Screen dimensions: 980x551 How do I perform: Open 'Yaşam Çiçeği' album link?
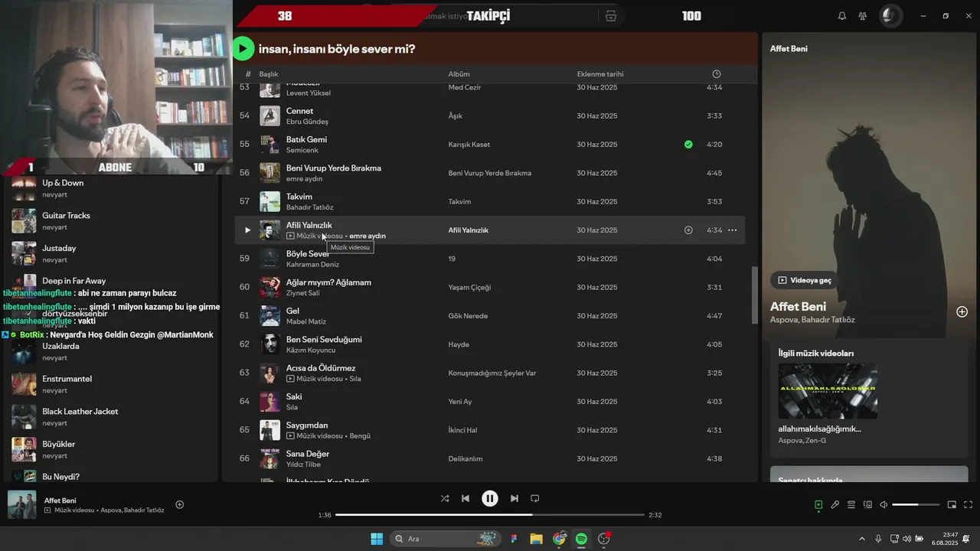tap(469, 288)
